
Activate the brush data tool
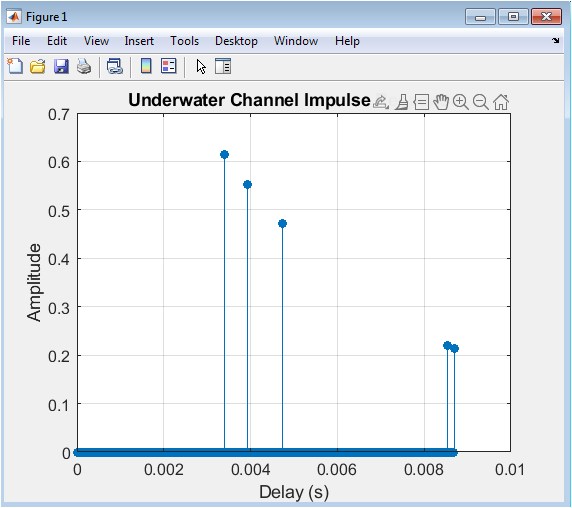click(x=402, y=102)
